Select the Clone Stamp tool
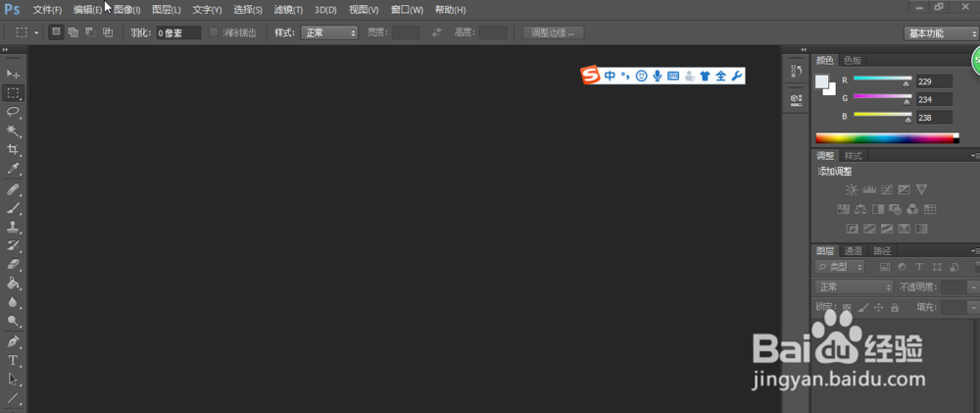The width and height of the screenshot is (980, 413). (13, 227)
